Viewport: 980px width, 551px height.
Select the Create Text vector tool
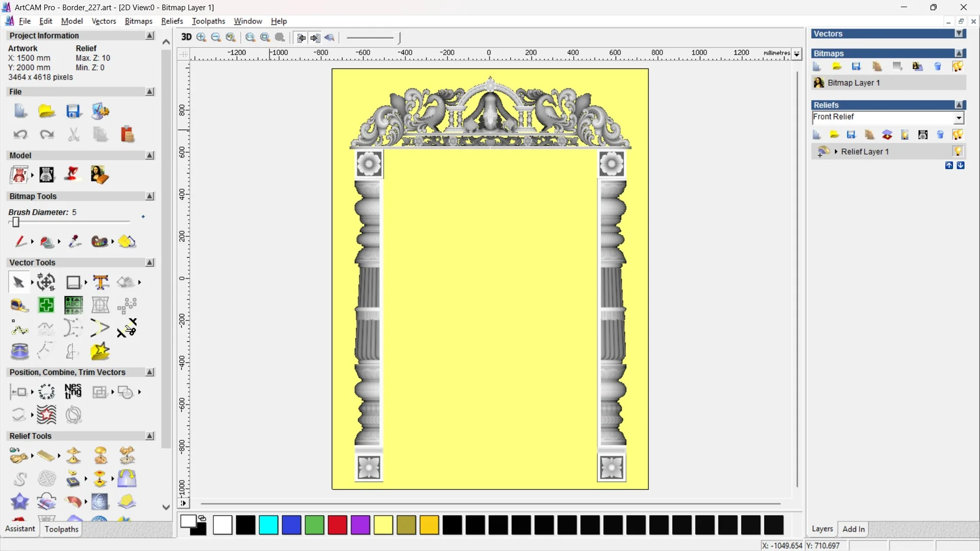pyautogui.click(x=101, y=282)
